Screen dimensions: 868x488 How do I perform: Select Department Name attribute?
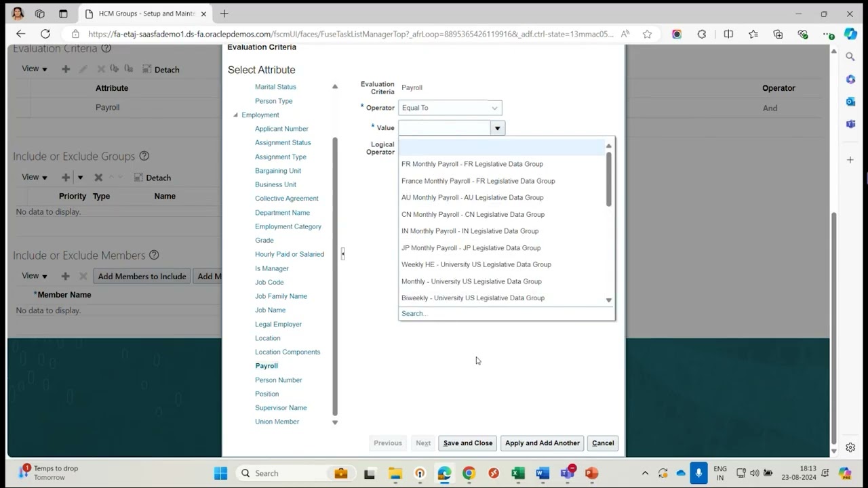(282, 213)
